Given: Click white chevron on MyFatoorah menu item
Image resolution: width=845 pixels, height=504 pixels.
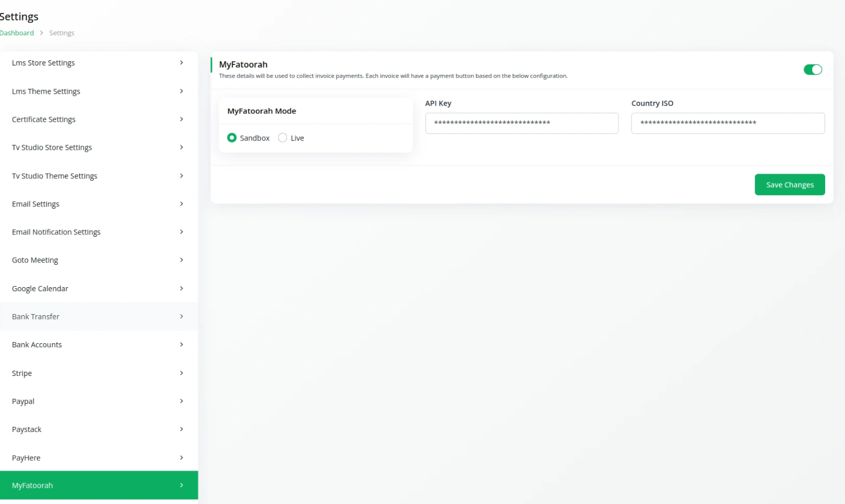Looking at the screenshot, I should (x=181, y=485).
